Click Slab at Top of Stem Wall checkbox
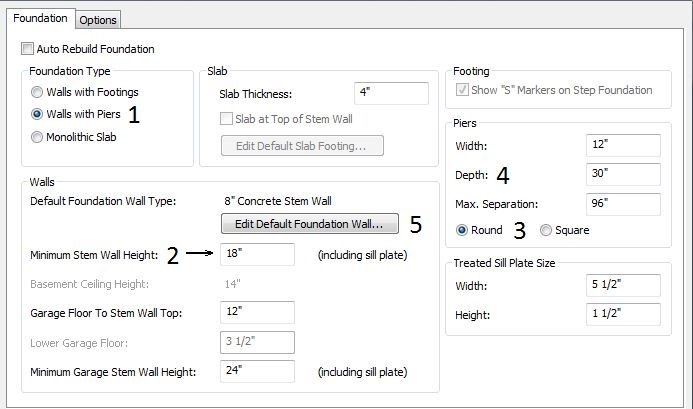Viewport: 693px width, 409px height. click(x=226, y=118)
